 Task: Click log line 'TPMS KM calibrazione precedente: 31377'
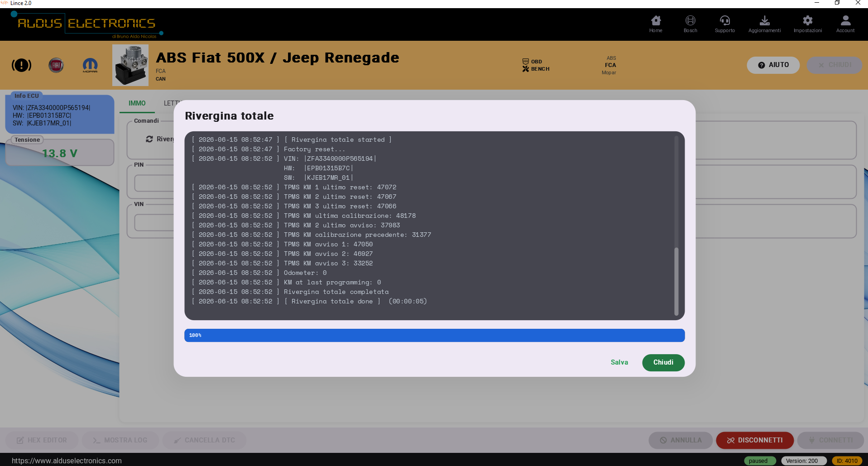coord(312,235)
